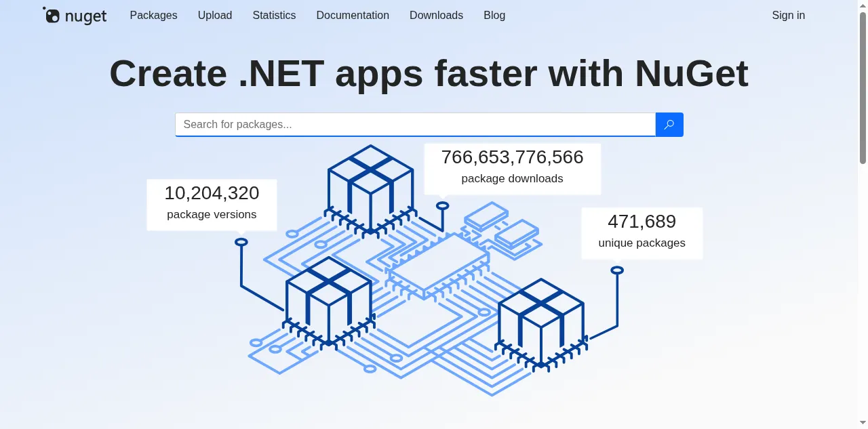The image size is (868, 429).
Task: Open the Blog link
Action: click(x=494, y=15)
